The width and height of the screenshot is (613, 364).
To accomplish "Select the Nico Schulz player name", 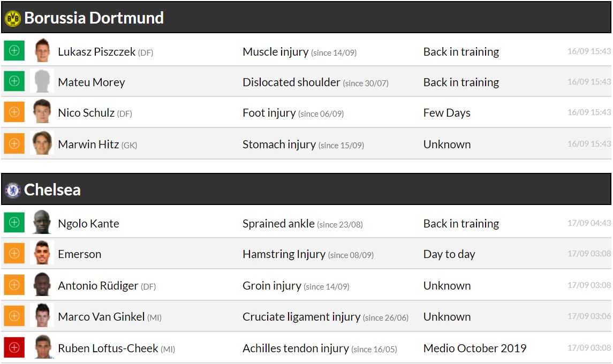I will pos(86,113).
